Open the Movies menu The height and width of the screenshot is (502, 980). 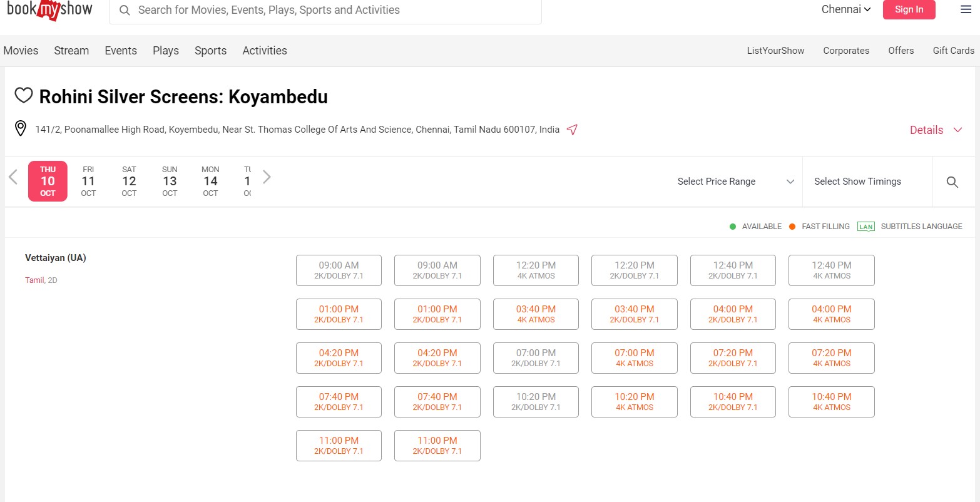pyautogui.click(x=21, y=51)
